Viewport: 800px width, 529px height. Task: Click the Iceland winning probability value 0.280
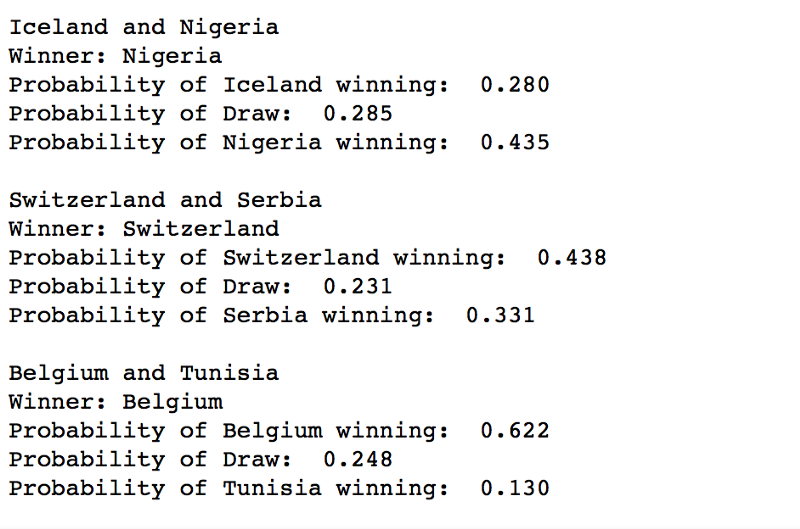point(515,85)
